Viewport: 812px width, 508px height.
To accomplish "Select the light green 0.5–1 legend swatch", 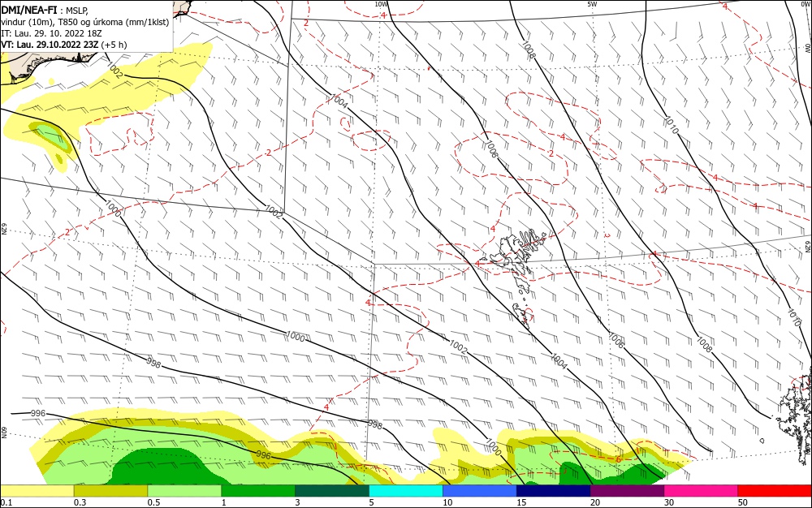I will coord(184,491).
